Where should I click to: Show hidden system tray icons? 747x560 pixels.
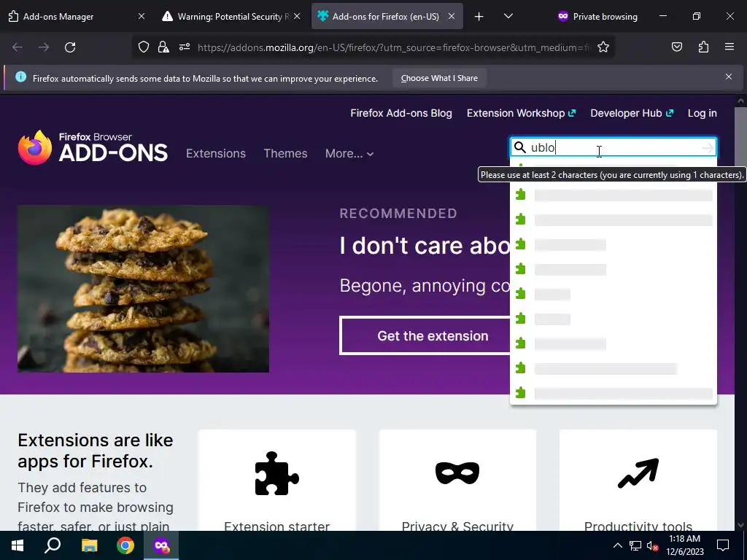[x=617, y=545]
